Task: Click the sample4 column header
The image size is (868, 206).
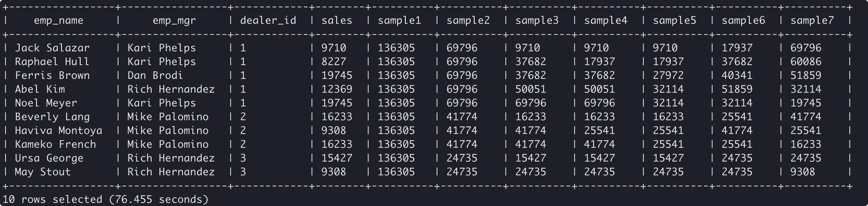Action: pyautogui.click(x=606, y=21)
